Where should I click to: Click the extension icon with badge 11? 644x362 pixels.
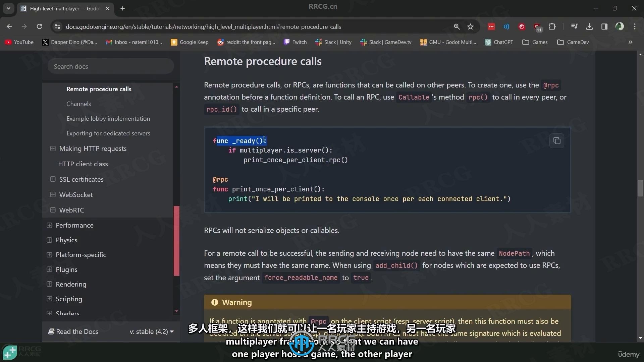pyautogui.click(x=537, y=27)
